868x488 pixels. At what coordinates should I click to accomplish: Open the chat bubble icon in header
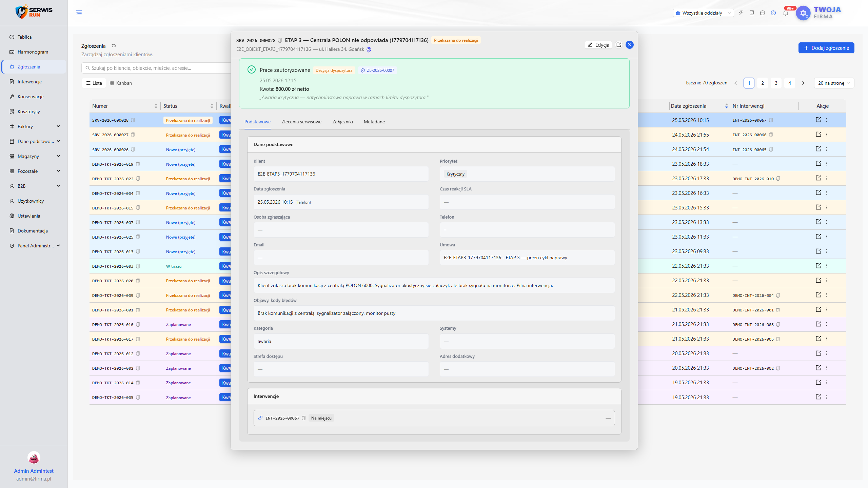point(763,13)
